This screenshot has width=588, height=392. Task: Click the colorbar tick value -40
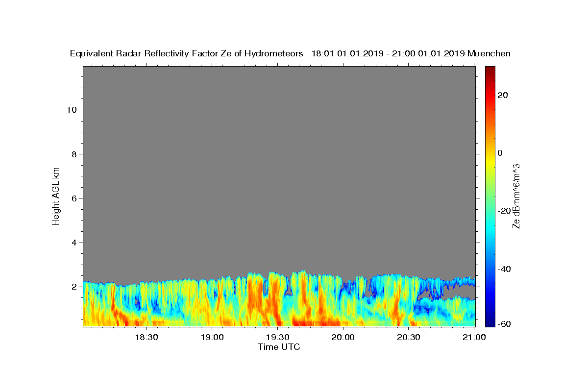tap(505, 269)
